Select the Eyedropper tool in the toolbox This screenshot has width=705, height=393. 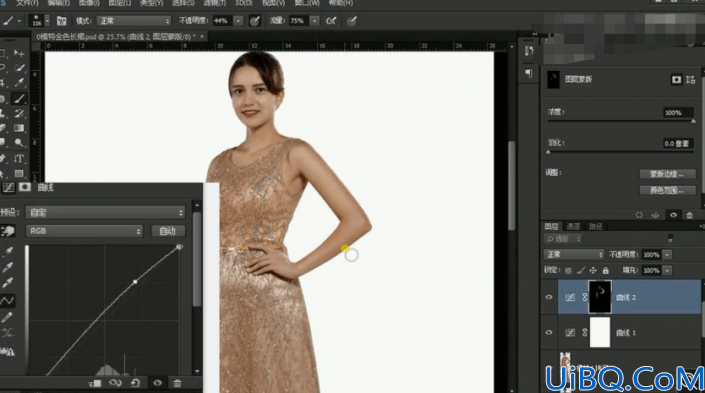[19, 83]
